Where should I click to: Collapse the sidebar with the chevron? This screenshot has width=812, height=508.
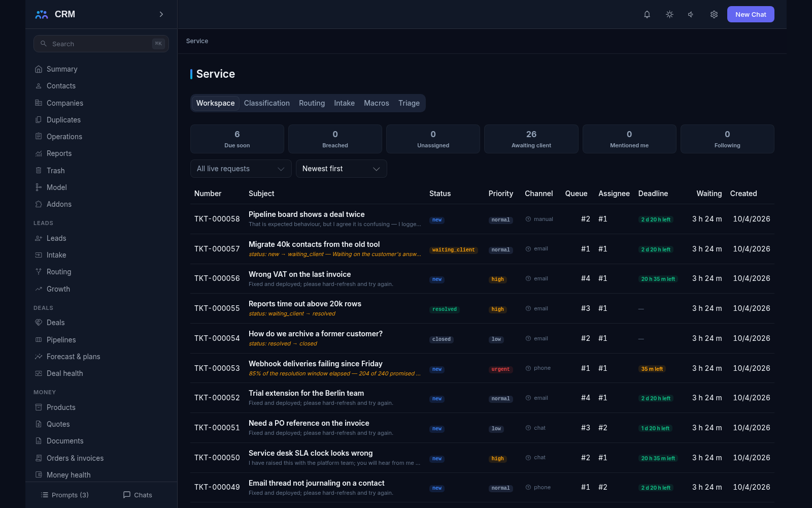[161, 14]
